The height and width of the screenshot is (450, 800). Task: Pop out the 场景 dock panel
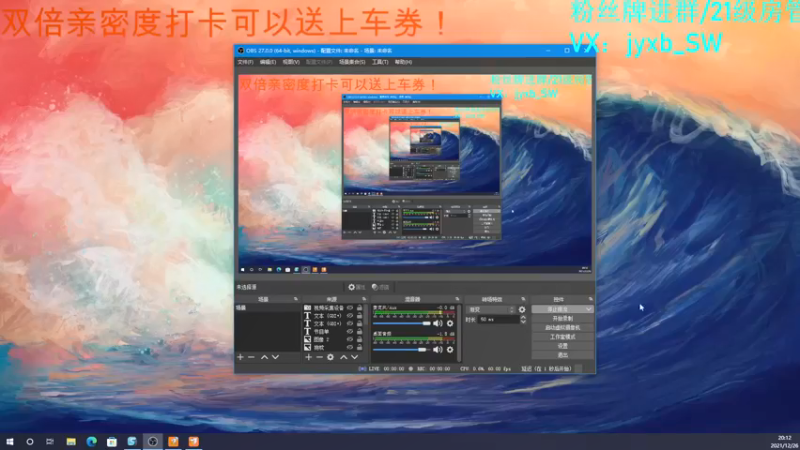click(x=295, y=299)
